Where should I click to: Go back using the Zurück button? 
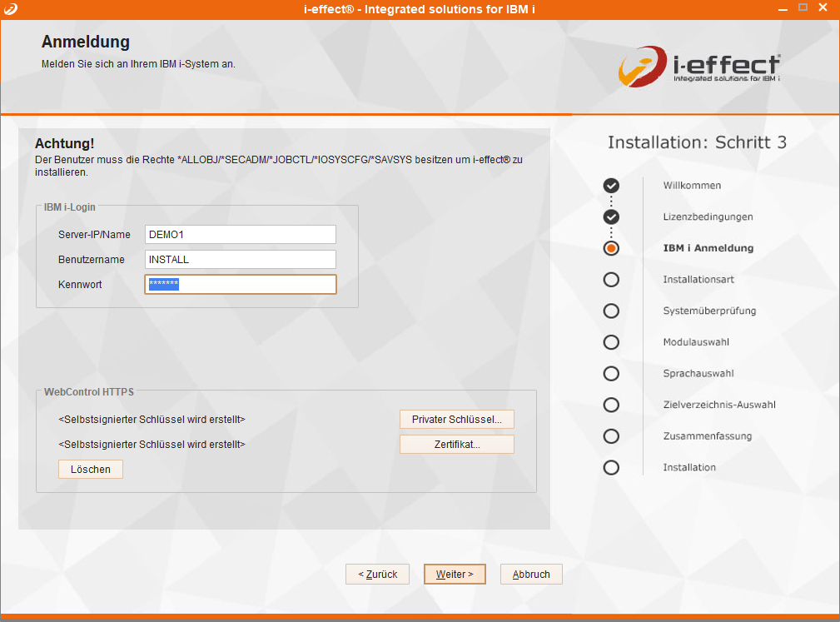tap(378, 575)
